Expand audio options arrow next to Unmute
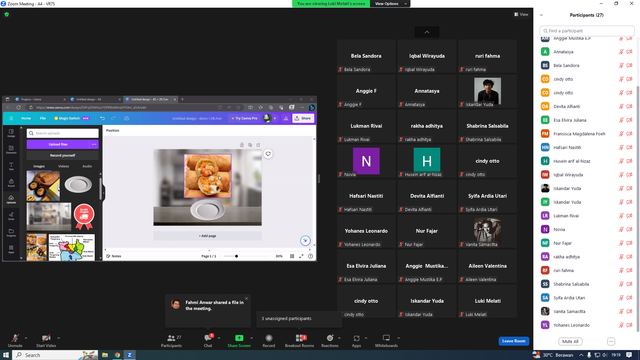The width and height of the screenshot is (640, 360). (x=26, y=338)
